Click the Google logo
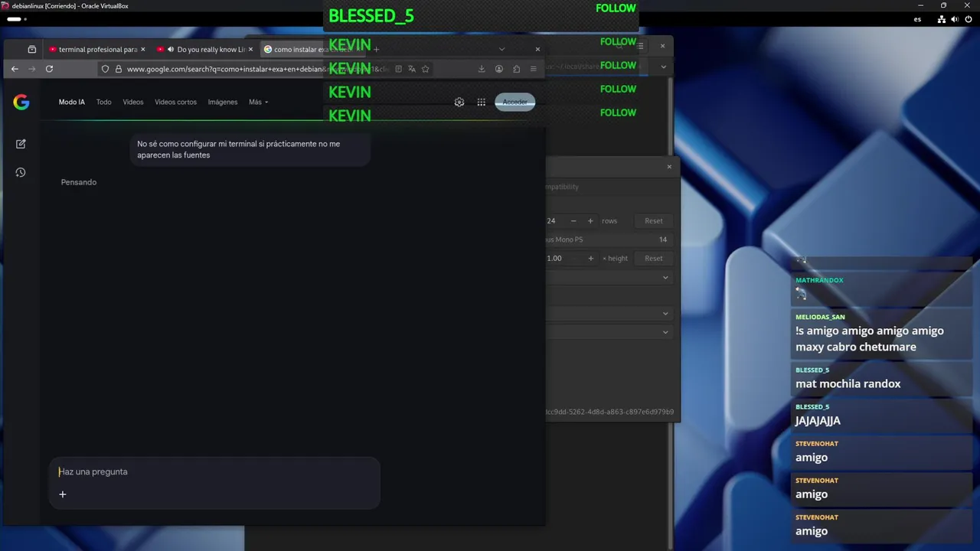 [x=21, y=102]
